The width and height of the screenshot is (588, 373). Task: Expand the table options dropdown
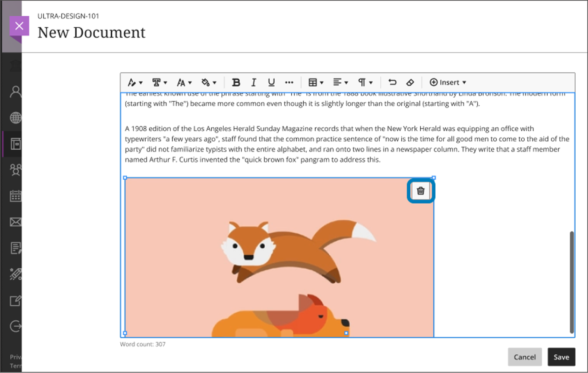pos(316,82)
